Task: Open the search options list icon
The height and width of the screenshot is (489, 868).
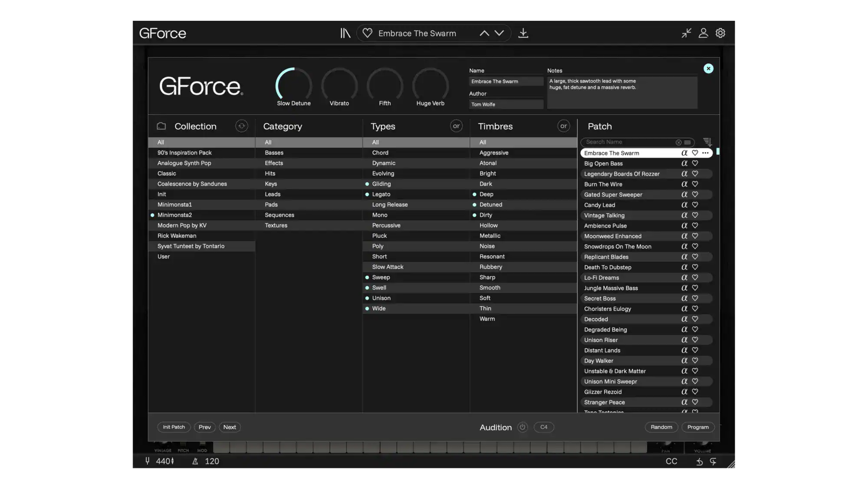Action: point(687,142)
